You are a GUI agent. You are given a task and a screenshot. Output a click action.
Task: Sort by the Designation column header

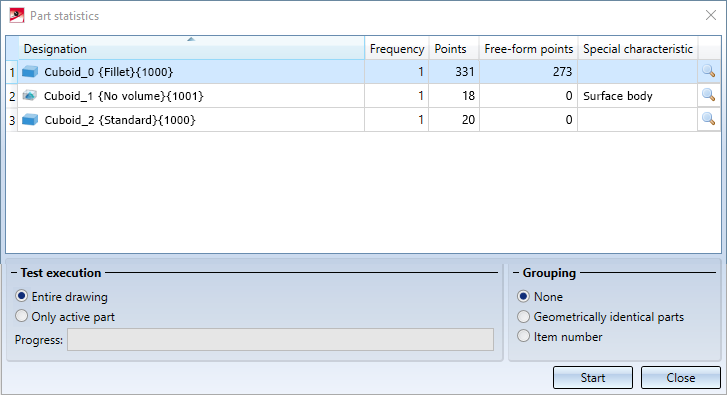[x=191, y=48]
